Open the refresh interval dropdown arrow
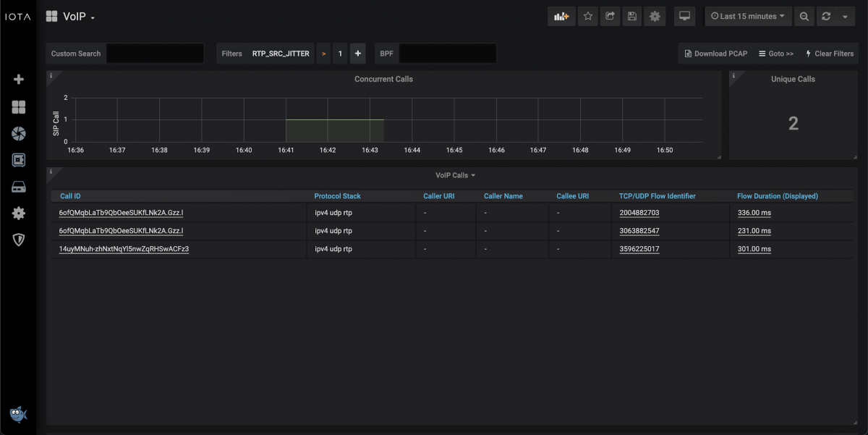 (x=846, y=16)
